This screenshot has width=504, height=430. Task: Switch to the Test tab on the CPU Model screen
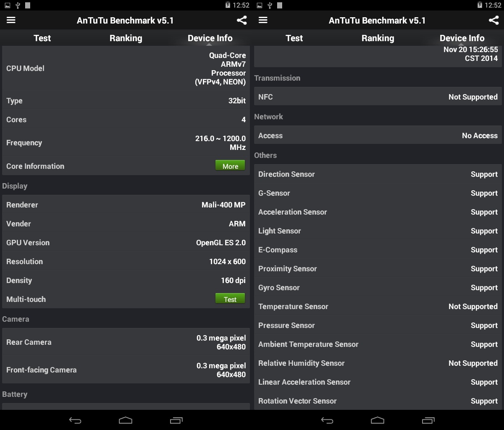coord(42,38)
